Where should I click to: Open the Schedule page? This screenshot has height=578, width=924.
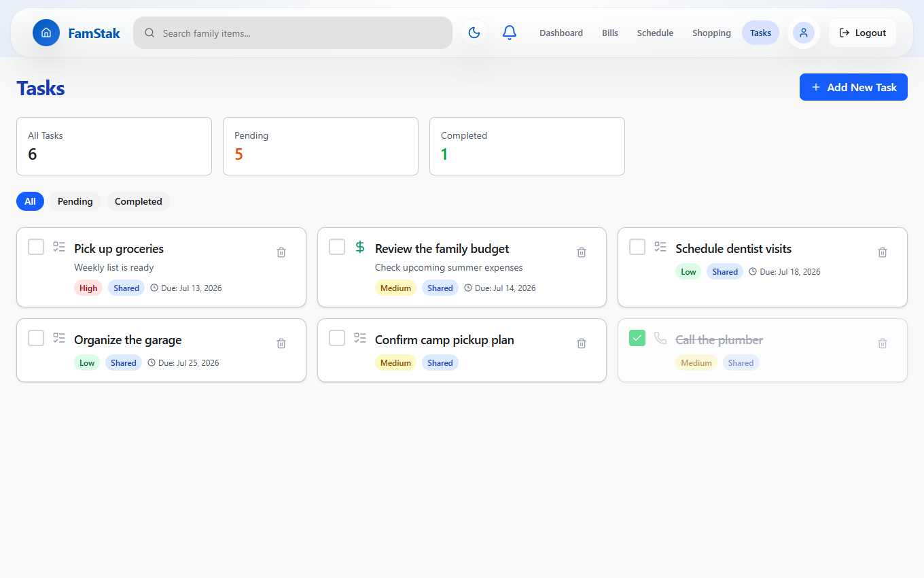tap(655, 33)
